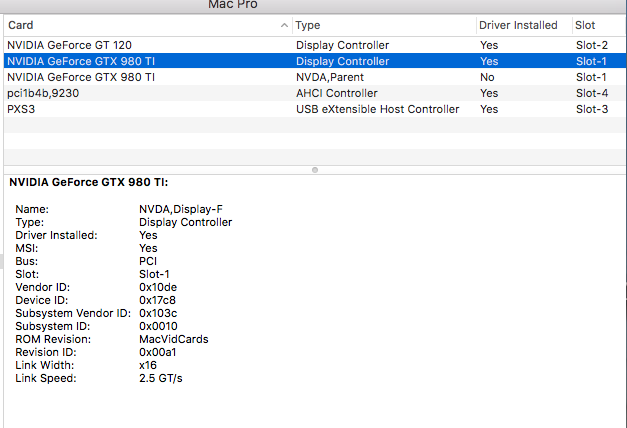This screenshot has height=428, width=627.
Task: Sort by the Type column header
Action: click(384, 25)
